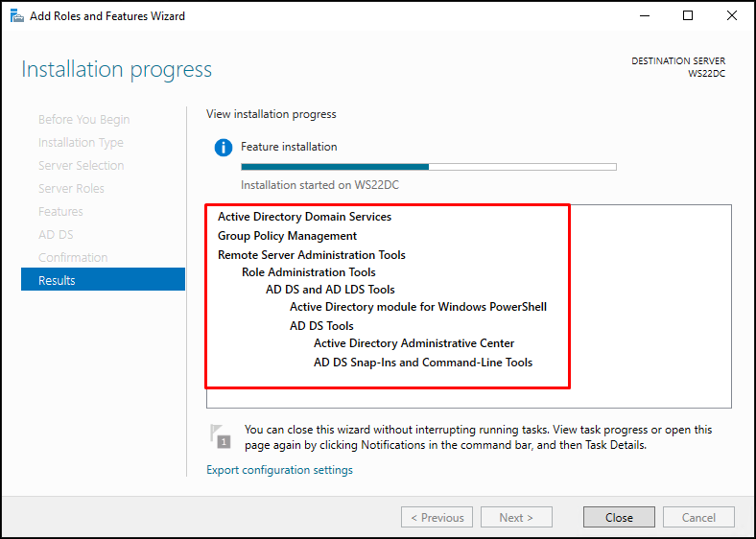Screen dimensions: 756x539
Task: Click the Cancel button
Action: [698, 517]
